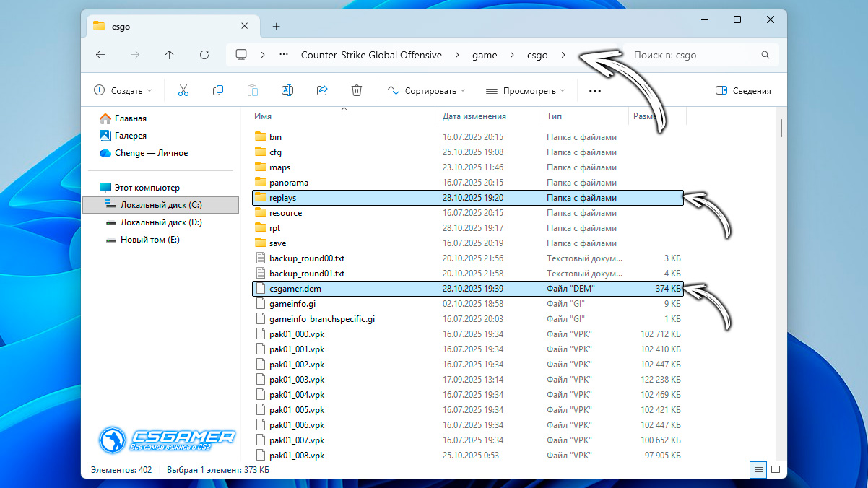Select the file csgamer.dem

click(467, 289)
